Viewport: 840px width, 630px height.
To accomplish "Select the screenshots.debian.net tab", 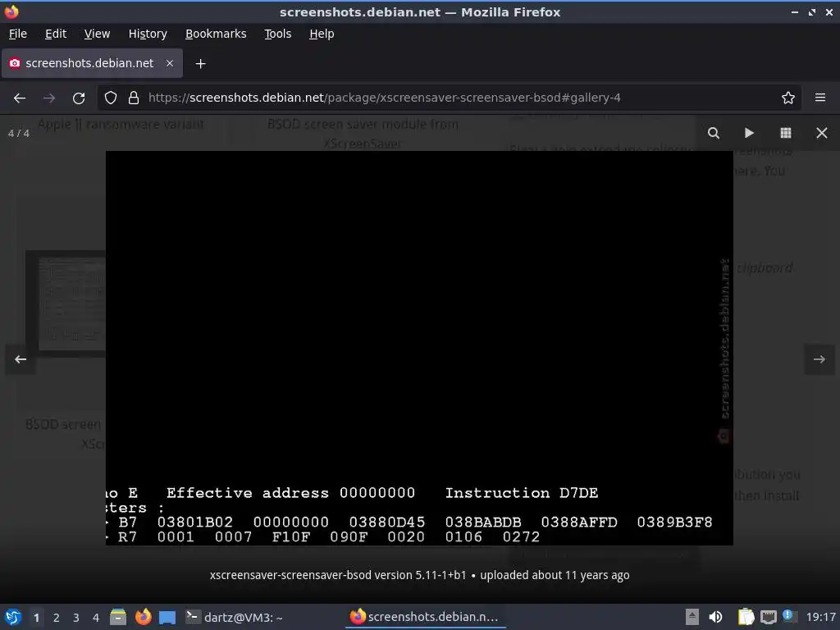I will click(x=92, y=63).
